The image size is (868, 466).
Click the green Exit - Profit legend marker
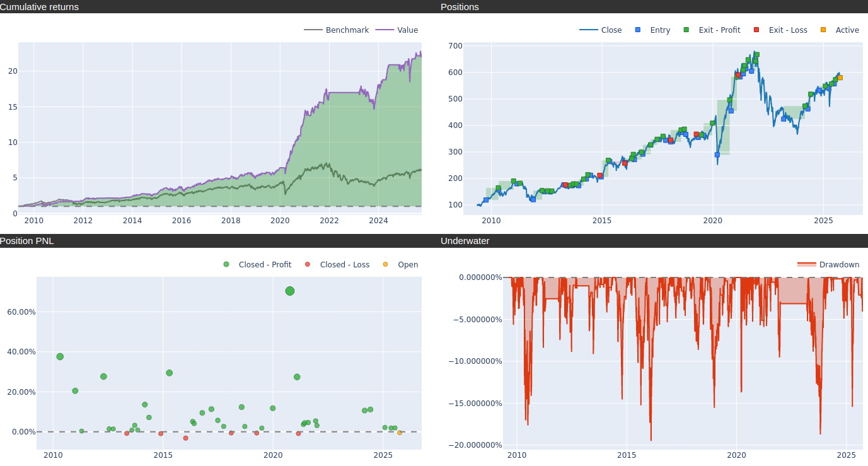click(x=686, y=30)
